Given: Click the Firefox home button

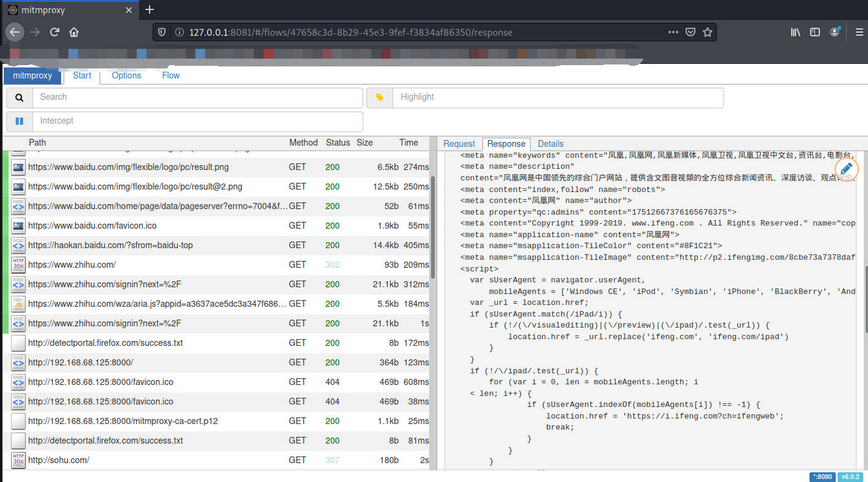Looking at the screenshot, I should coord(74,32).
